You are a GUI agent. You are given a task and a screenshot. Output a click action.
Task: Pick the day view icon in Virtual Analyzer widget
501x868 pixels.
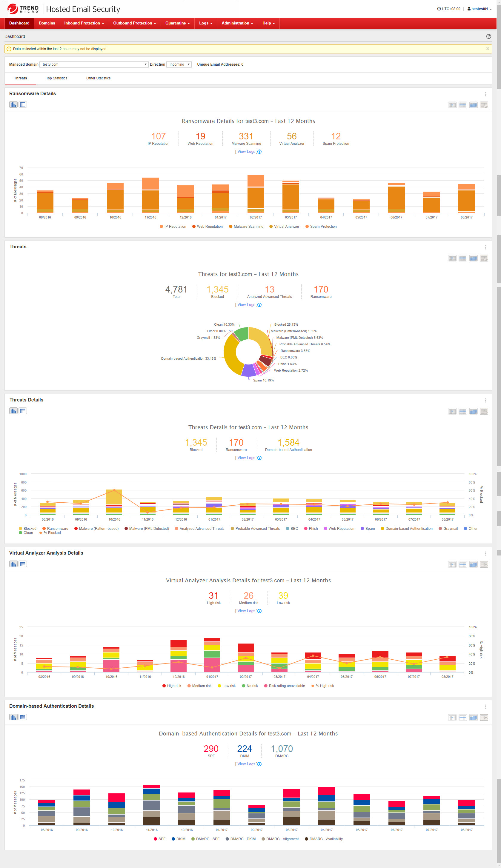(452, 564)
